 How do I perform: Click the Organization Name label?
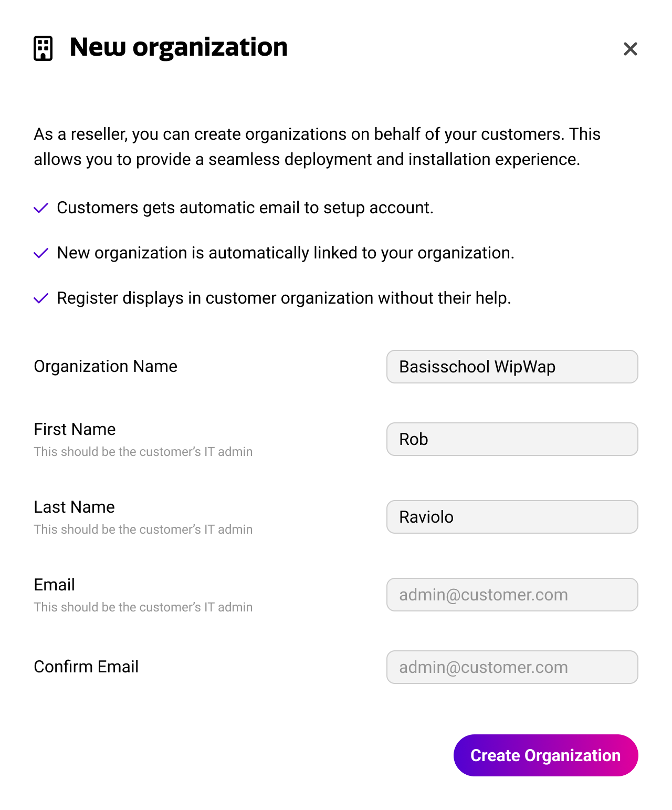coord(106,366)
